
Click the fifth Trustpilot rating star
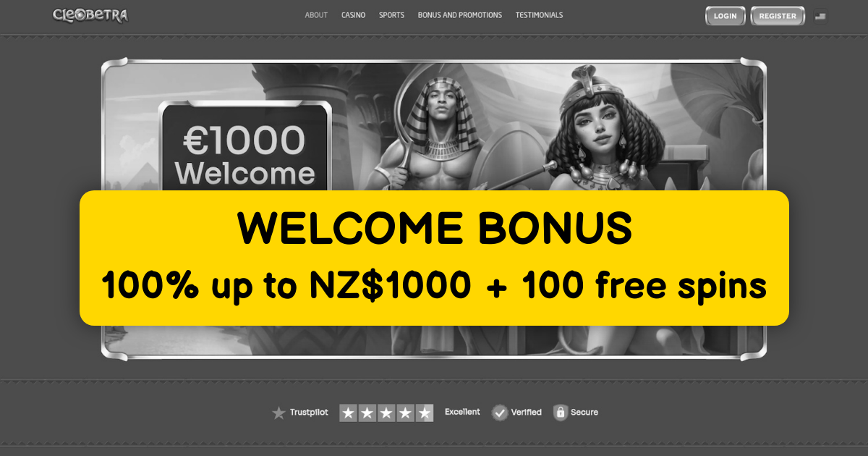(425, 413)
